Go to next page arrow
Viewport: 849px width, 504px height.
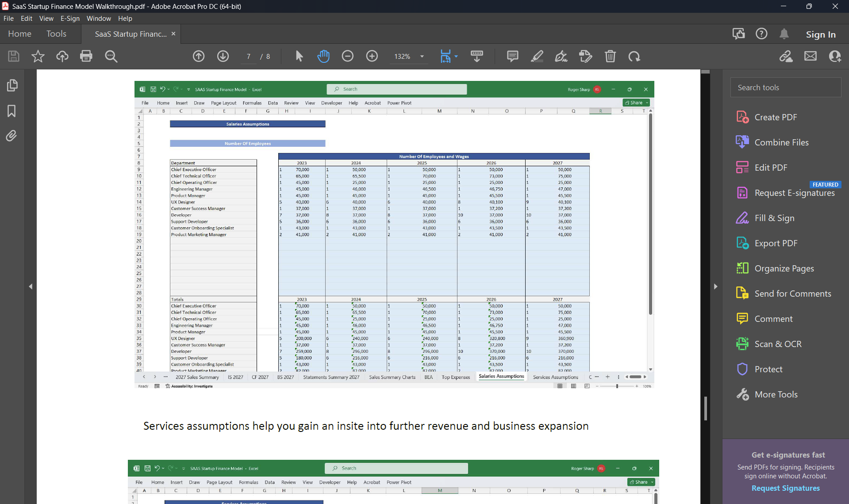223,56
